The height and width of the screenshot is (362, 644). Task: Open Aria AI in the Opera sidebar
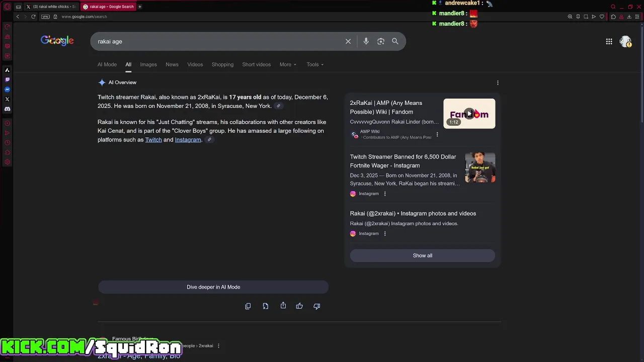(7, 70)
